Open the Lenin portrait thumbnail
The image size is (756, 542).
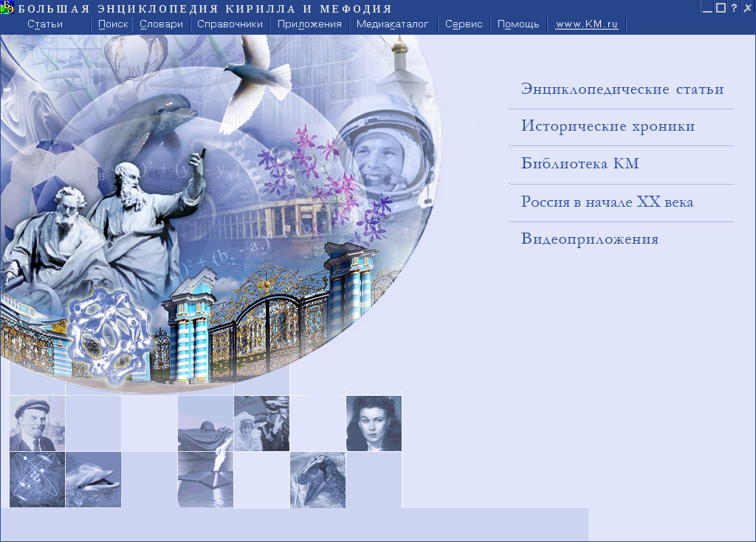(37, 423)
